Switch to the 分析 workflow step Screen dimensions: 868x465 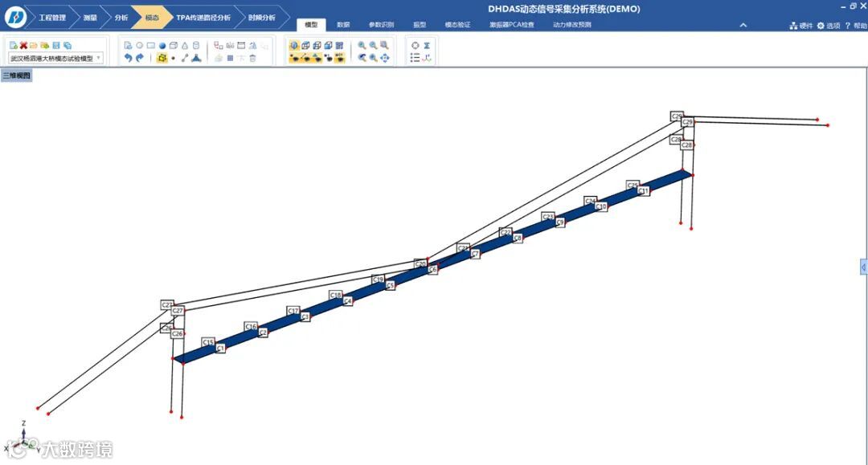tap(121, 18)
